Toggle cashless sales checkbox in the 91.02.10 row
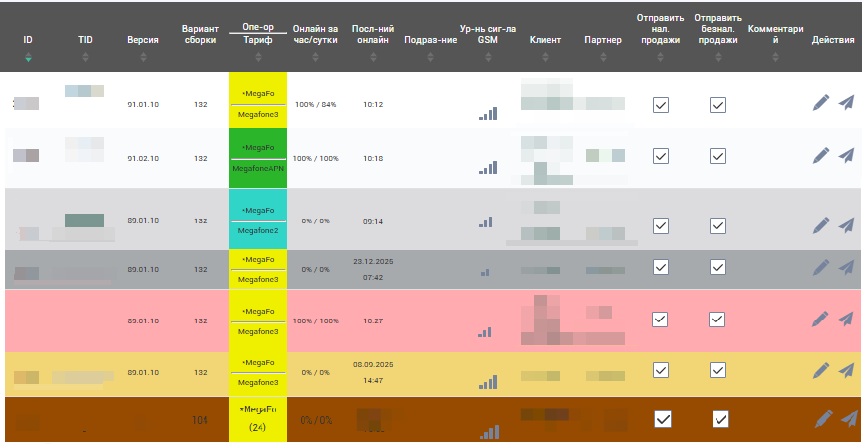867x444 pixels. (717, 156)
